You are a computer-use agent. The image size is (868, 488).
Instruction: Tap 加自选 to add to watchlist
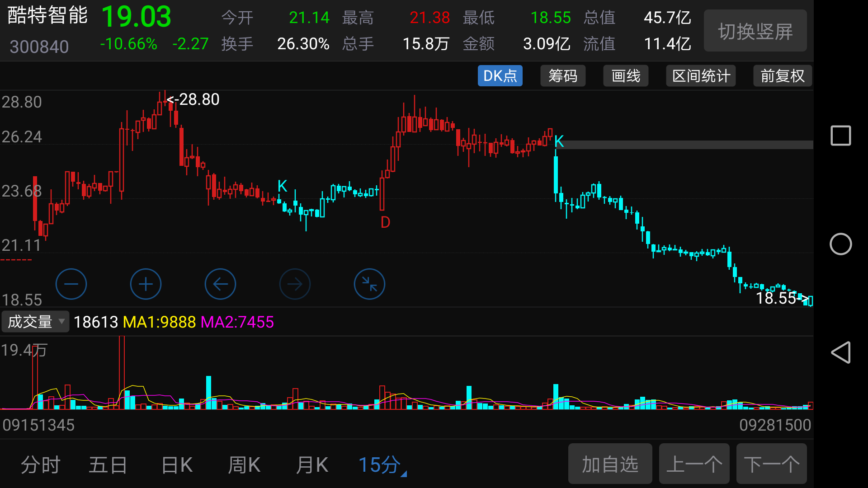[x=610, y=464]
